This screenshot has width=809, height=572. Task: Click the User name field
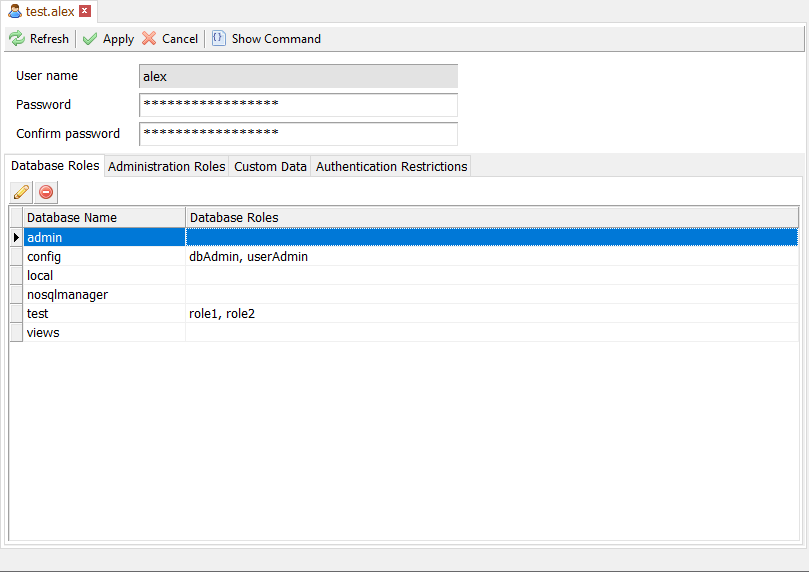point(298,76)
